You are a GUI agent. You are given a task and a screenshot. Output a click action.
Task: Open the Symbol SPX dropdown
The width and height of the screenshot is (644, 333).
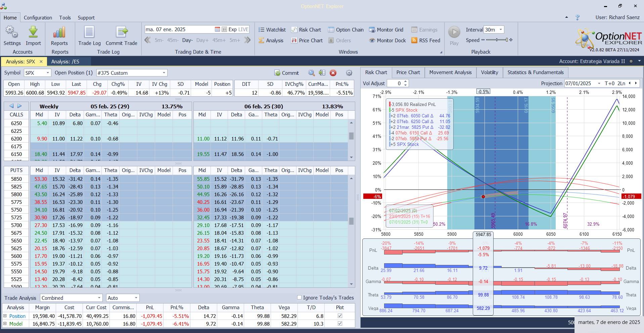pos(48,73)
